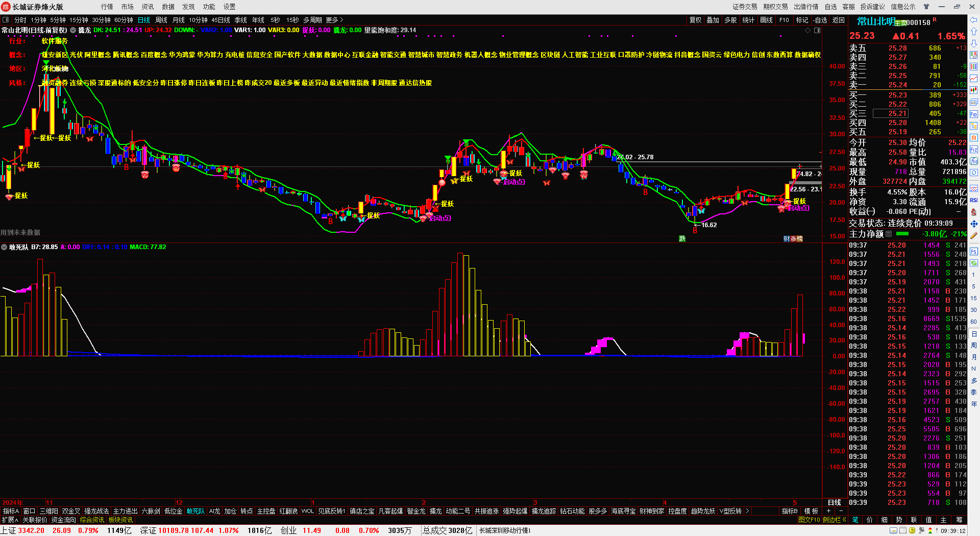Click the 叠加 overlay button
This screenshot has width=980, height=536.
(x=713, y=20)
